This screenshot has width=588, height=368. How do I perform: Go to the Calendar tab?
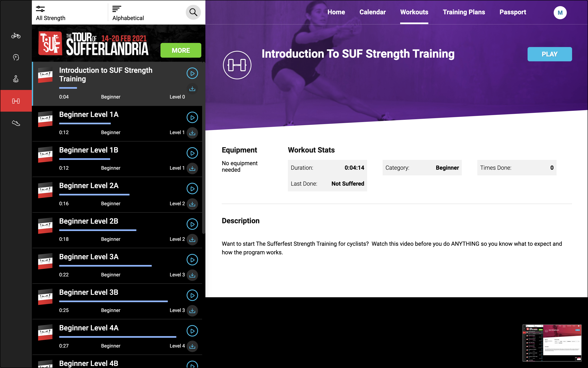point(372,12)
